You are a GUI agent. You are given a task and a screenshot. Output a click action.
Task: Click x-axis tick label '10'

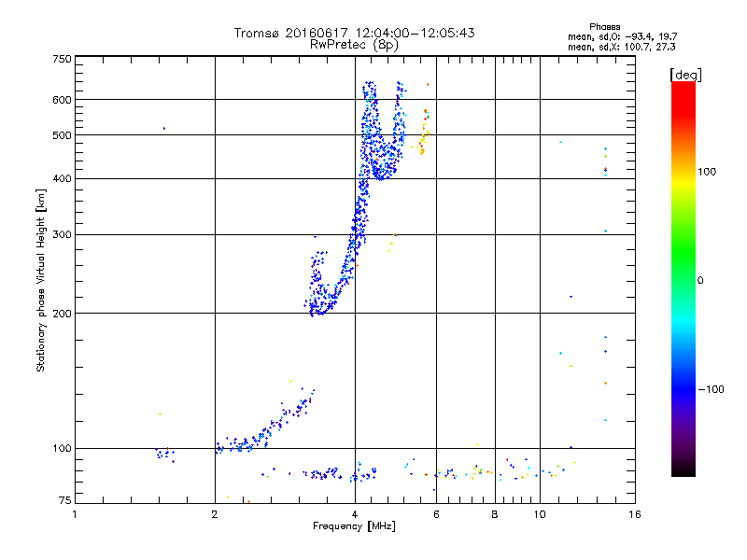(x=540, y=514)
